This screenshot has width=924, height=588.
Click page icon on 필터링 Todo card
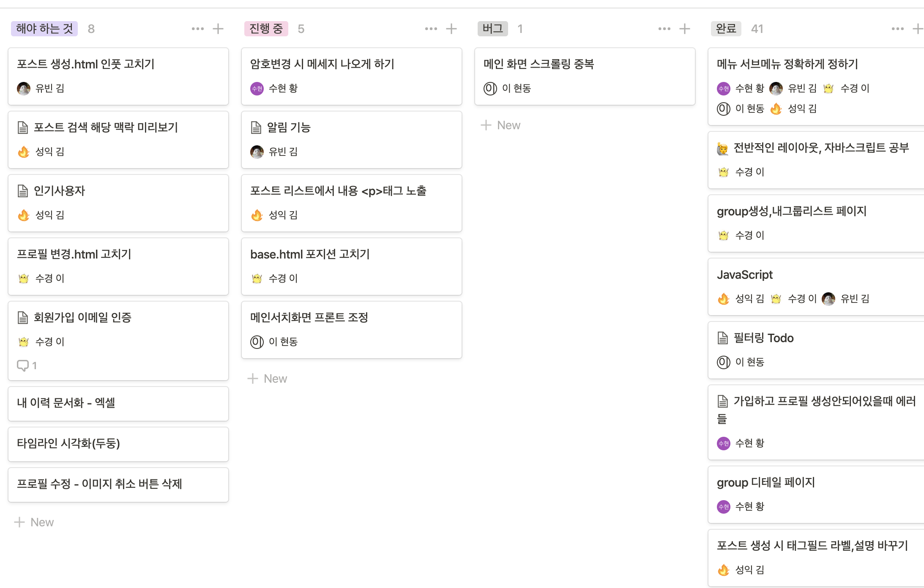click(x=723, y=338)
